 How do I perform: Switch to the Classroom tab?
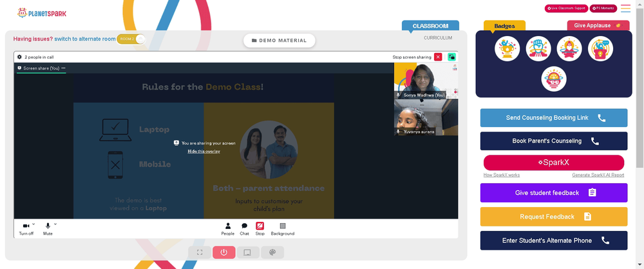(430, 26)
